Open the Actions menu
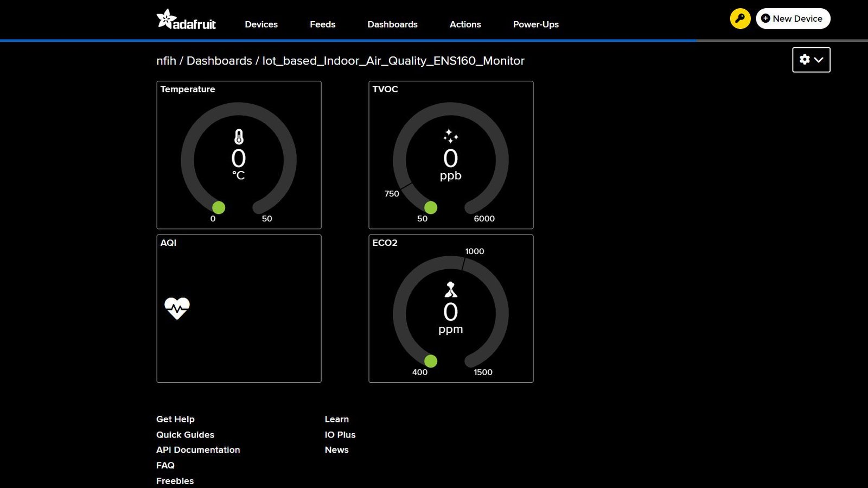 point(465,24)
